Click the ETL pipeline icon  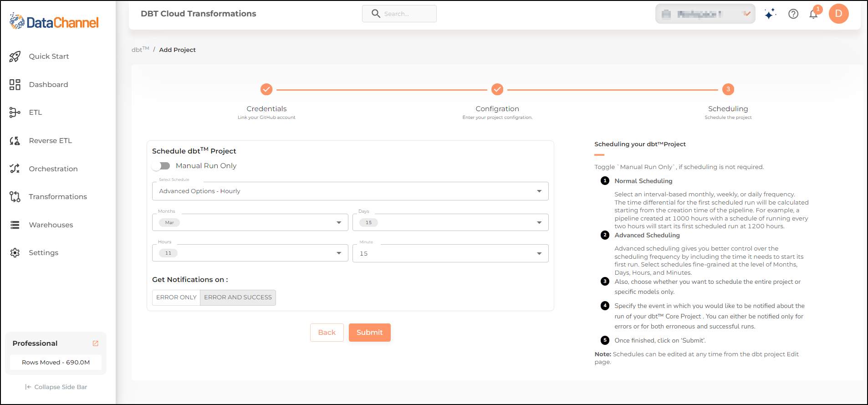[15, 113]
